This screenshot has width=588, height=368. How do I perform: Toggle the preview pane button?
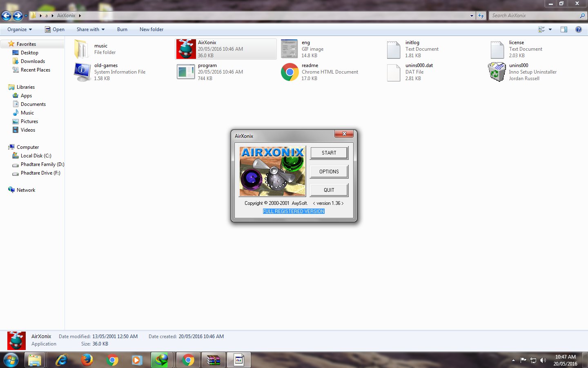click(564, 29)
